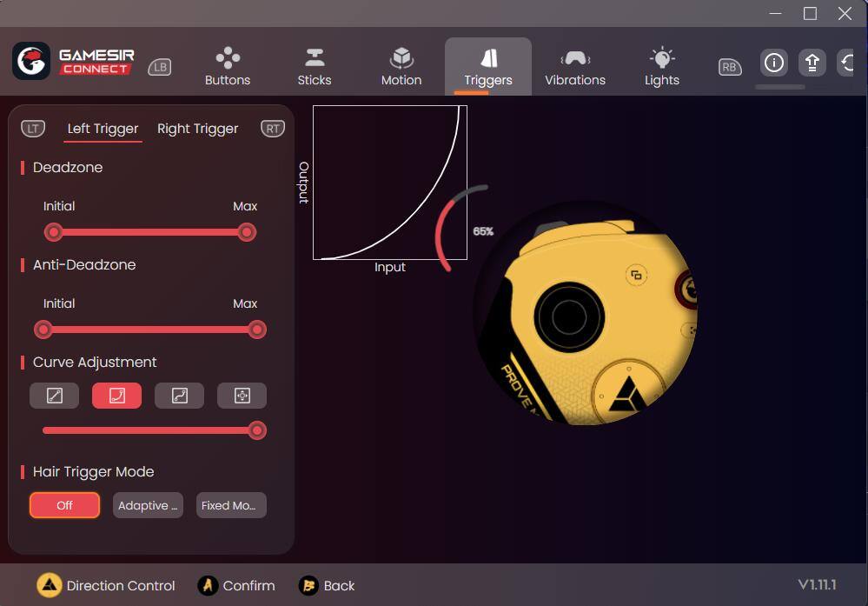Click the Direction Control label
Viewport: 868px width, 606px height.
[x=121, y=585]
